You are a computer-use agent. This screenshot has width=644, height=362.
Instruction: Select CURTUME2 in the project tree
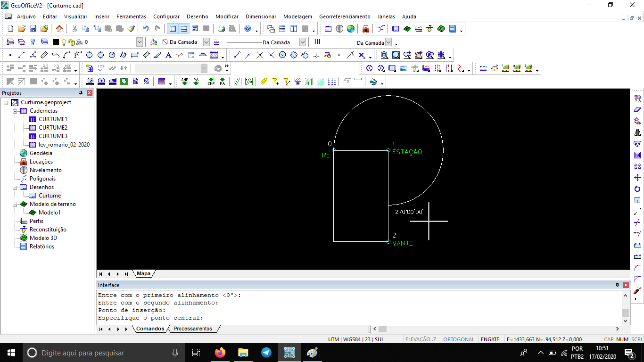(53, 128)
